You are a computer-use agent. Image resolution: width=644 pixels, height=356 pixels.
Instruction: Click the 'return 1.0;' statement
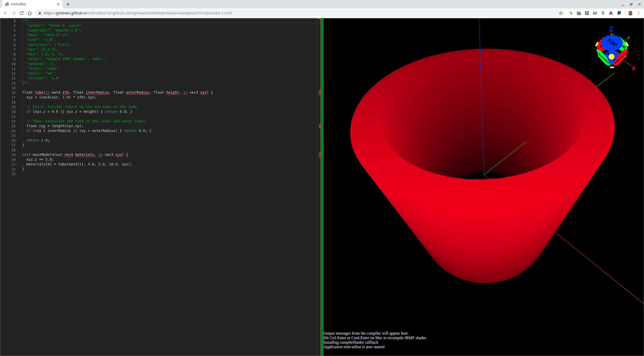point(38,140)
